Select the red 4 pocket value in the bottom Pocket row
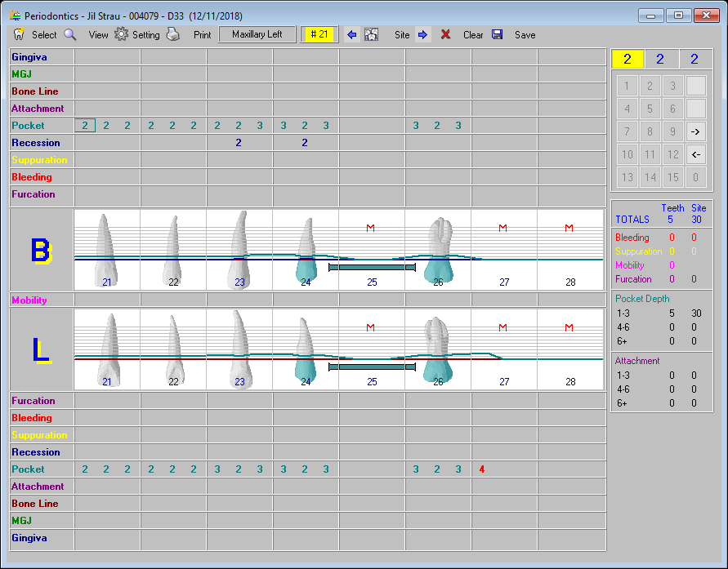This screenshot has width=728, height=569. (x=482, y=469)
